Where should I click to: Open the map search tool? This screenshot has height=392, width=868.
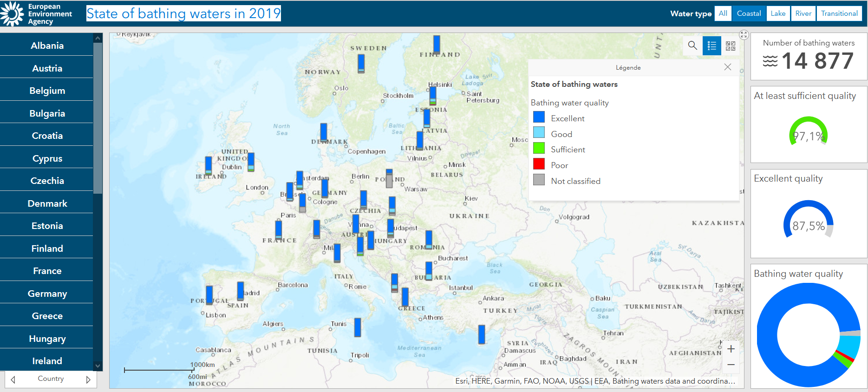tap(692, 46)
